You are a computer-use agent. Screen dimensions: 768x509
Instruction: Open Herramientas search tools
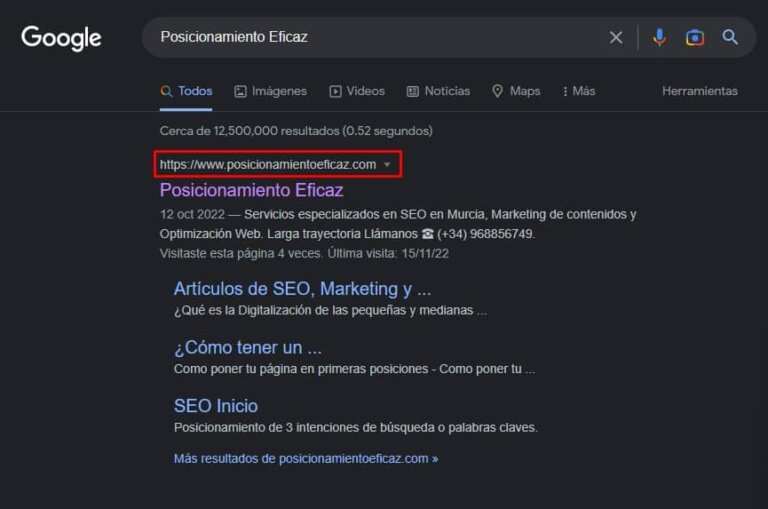(x=699, y=91)
